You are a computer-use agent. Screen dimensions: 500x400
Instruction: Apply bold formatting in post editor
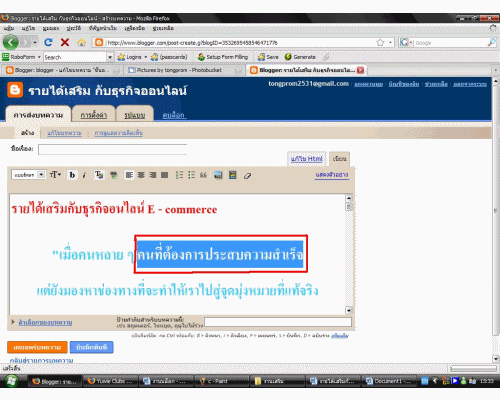click(x=72, y=175)
